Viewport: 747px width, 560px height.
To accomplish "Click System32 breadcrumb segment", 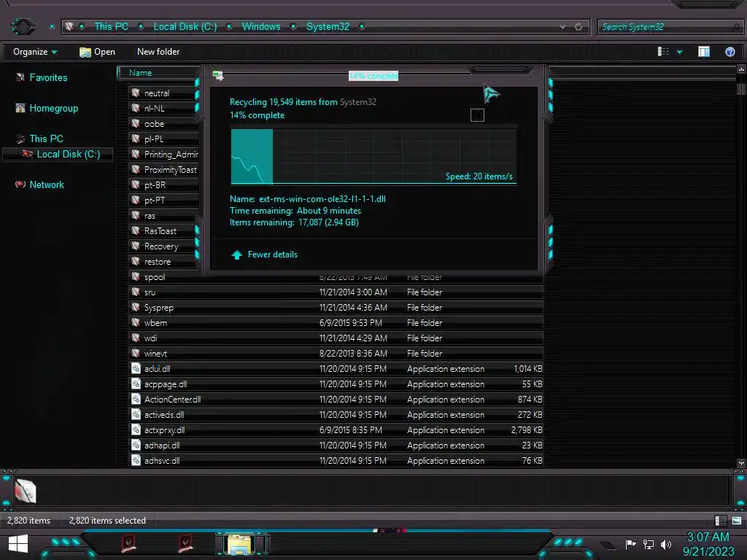I will click(x=328, y=27).
